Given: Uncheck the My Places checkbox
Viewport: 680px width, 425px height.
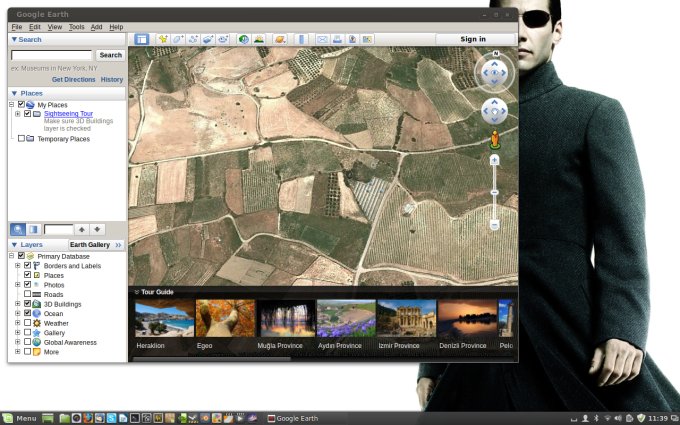Looking at the screenshot, I should (21, 105).
